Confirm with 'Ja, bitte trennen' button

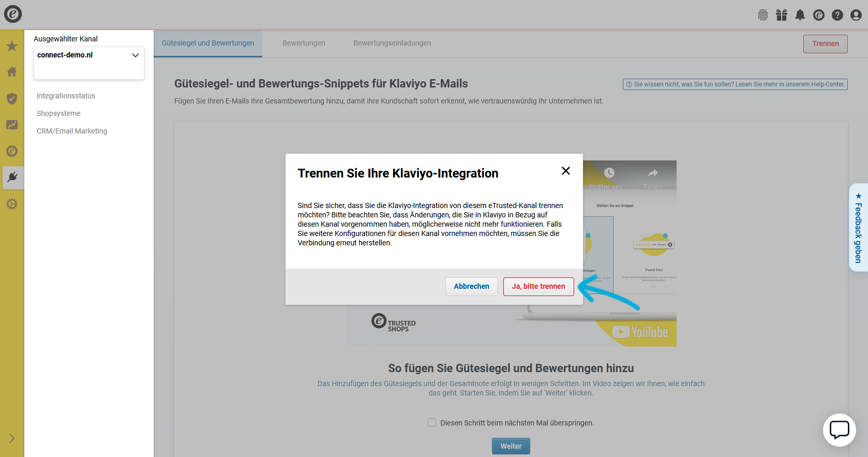pyautogui.click(x=538, y=286)
